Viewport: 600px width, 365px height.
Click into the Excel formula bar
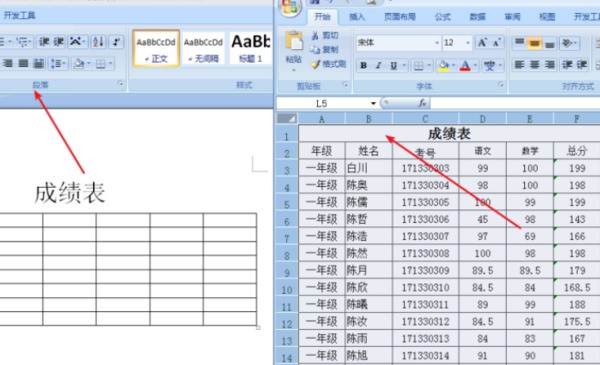(x=515, y=103)
